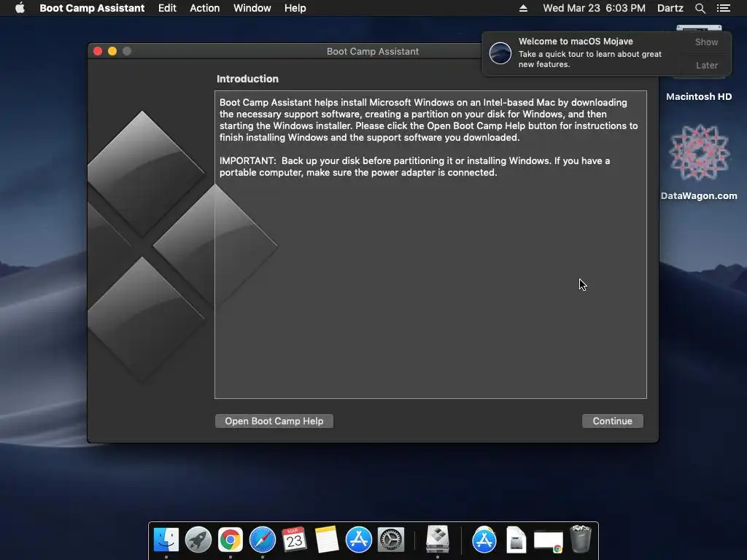The height and width of the screenshot is (560, 747).
Task: Open Safari compass icon in the Dock
Action: click(x=263, y=540)
